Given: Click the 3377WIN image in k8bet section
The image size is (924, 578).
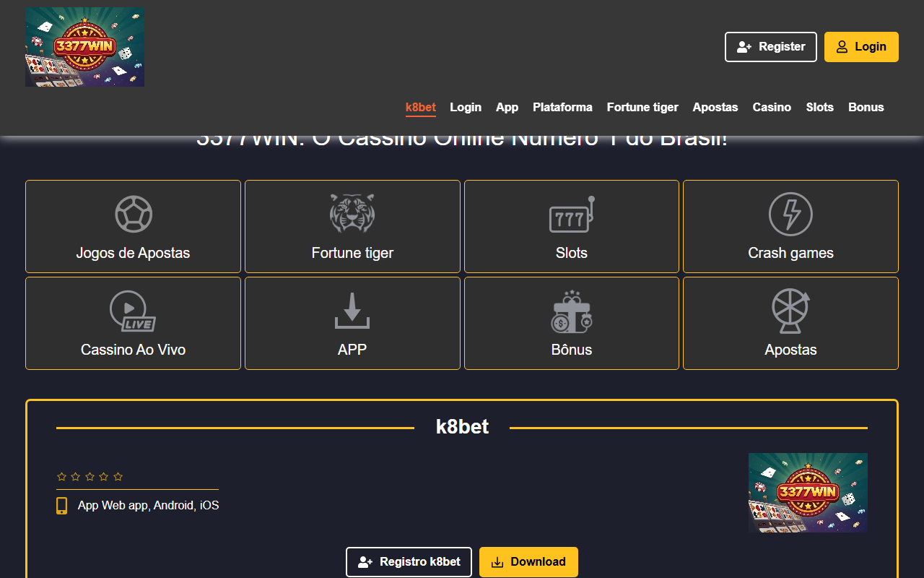Looking at the screenshot, I should click(x=808, y=493).
